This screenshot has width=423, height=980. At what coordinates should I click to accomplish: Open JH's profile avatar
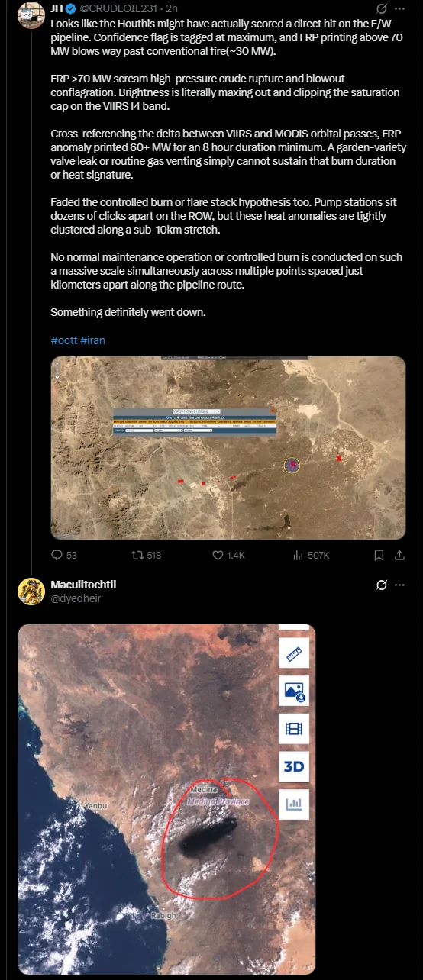31,15
